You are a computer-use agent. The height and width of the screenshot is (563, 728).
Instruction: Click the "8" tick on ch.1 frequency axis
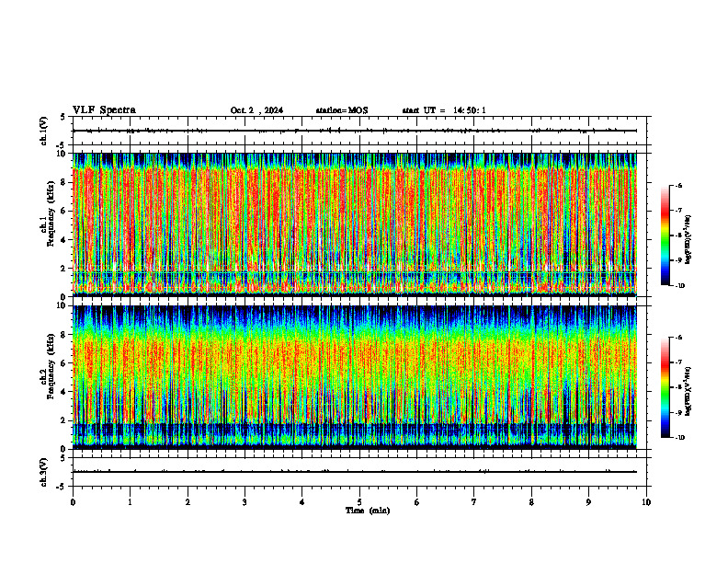64,182
